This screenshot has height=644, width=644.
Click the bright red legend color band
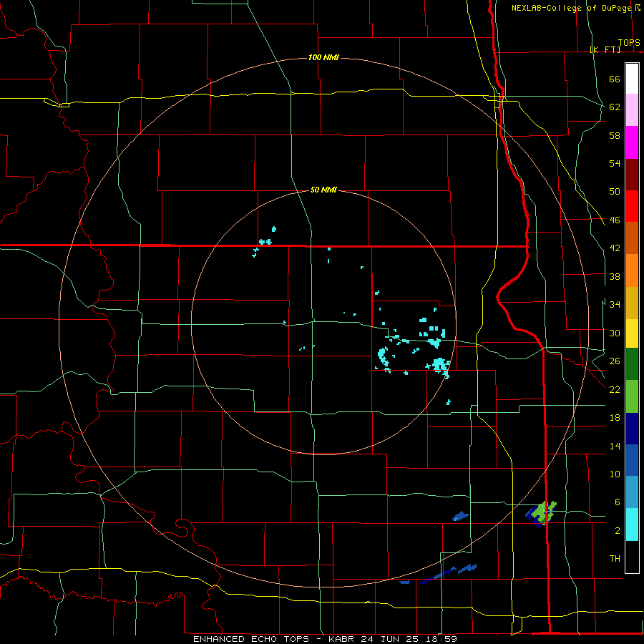(x=632, y=206)
